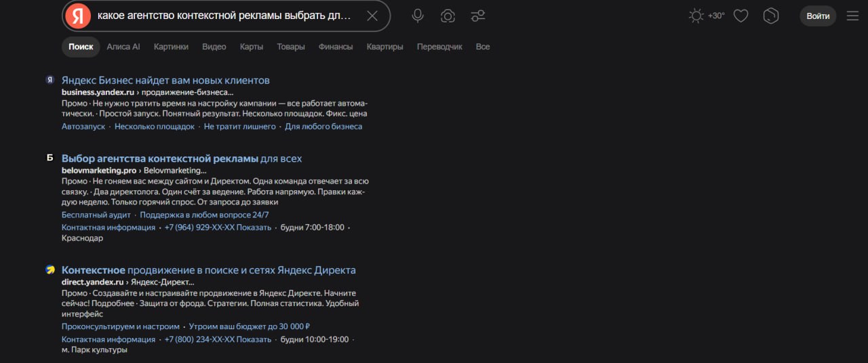The width and height of the screenshot is (868, 363).
Task: Open the weather icon showing +30°
Action: (706, 16)
